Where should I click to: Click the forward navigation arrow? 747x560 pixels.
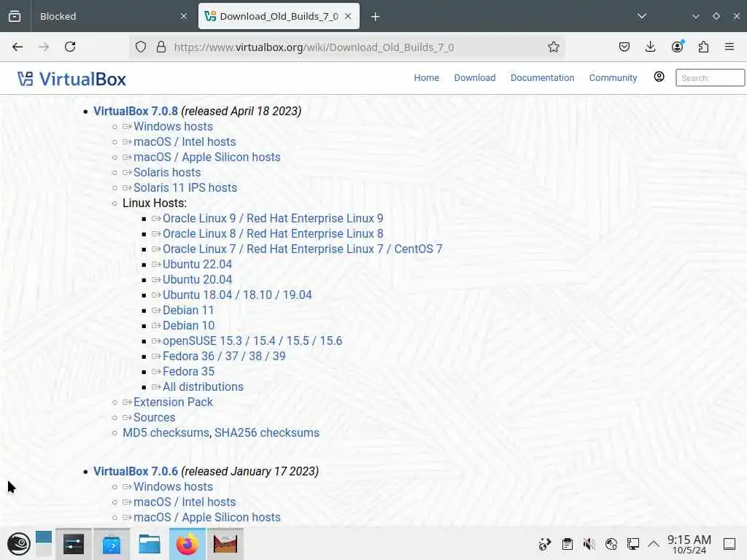(44, 47)
